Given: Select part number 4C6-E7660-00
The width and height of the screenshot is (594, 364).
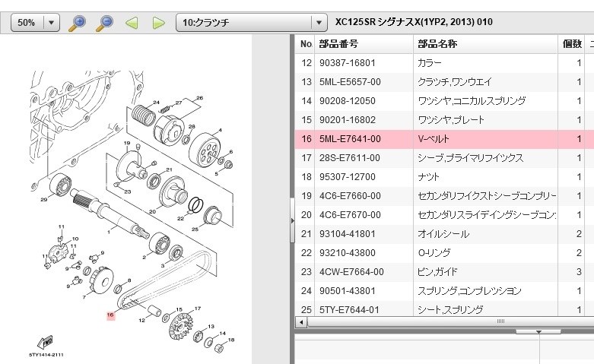Looking at the screenshot, I should click(x=350, y=195).
